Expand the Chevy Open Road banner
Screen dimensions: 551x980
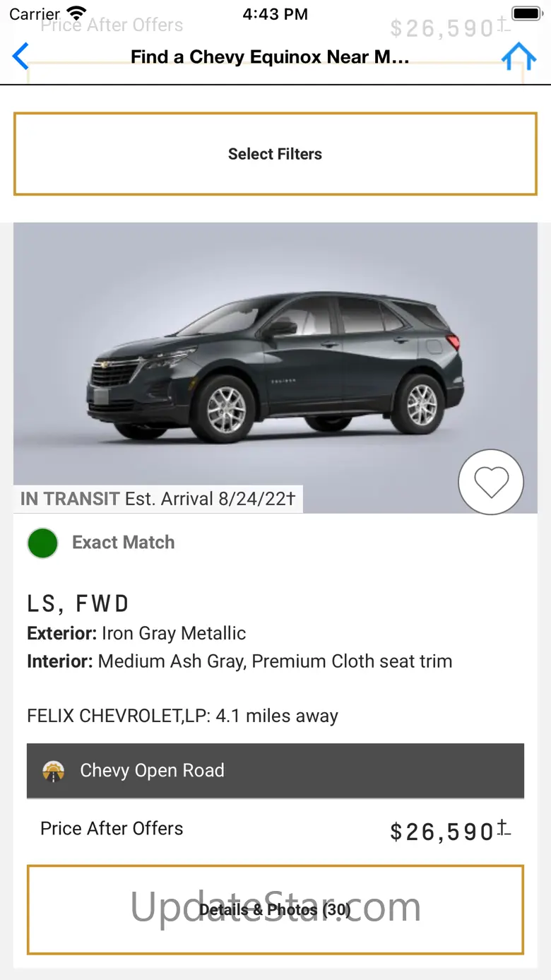(275, 771)
